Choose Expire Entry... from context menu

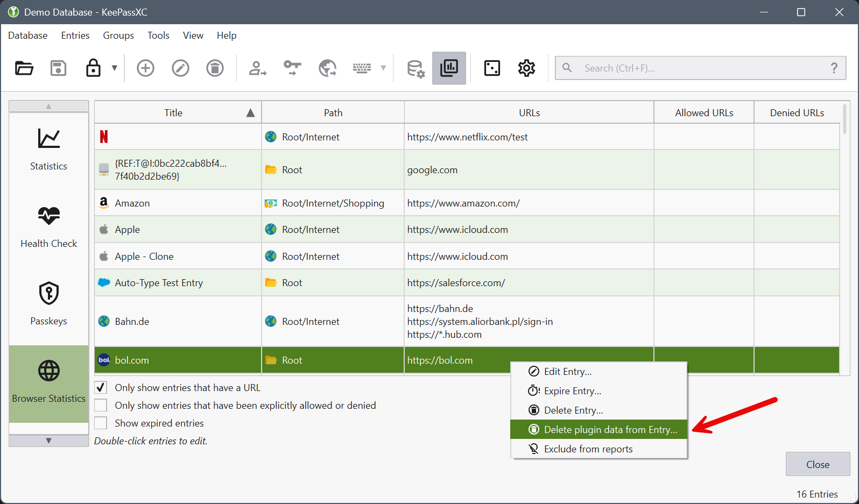[x=599, y=391]
